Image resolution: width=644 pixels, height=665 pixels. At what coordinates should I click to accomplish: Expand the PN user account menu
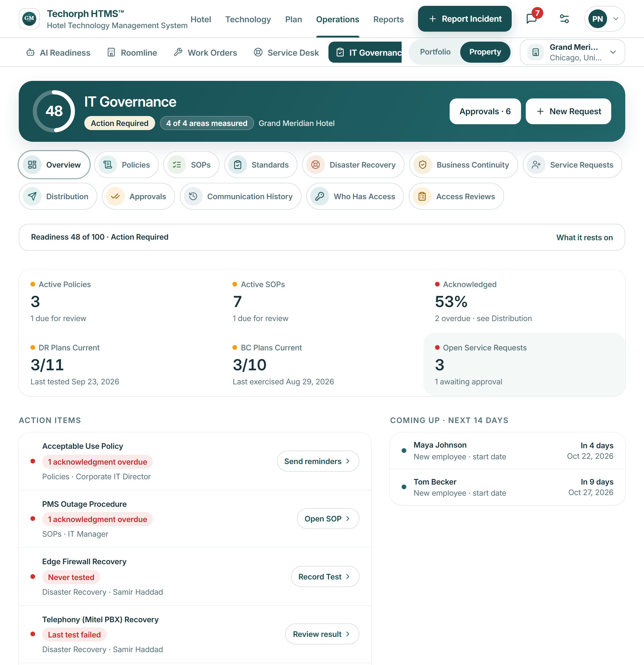point(604,19)
